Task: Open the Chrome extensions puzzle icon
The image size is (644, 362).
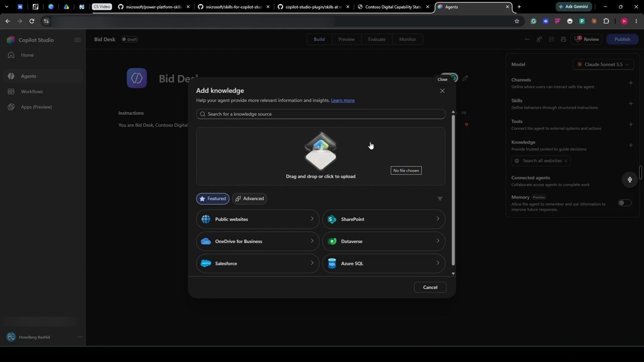Action: [x=606, y=21]
